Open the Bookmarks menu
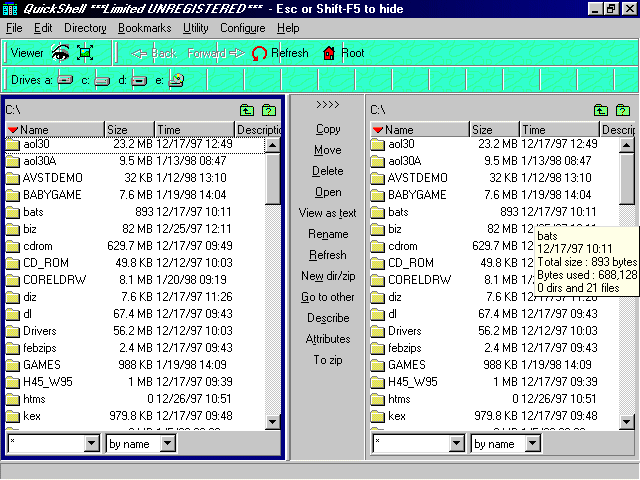This screenshot has width=640, height=480. (144, 28)
